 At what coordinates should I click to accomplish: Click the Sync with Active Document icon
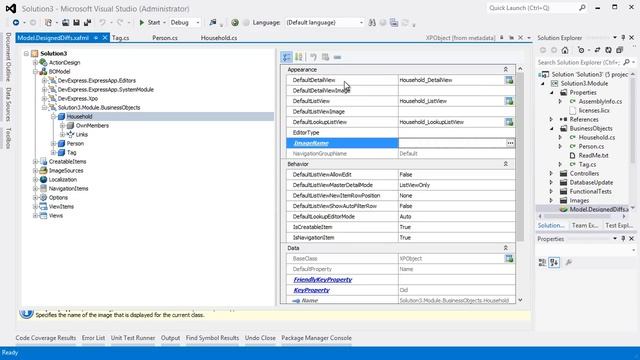tap(597, 50)
